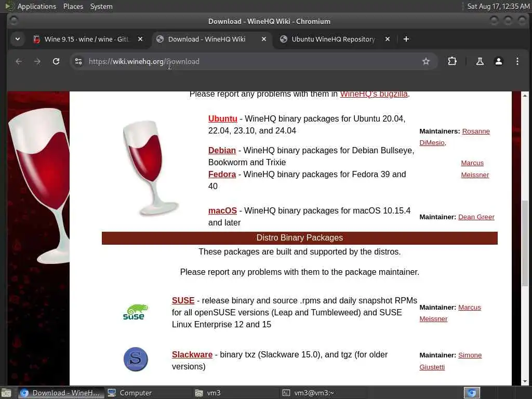Image resolution: width=532 pixels, height=399 pixels.
Task: Click the vertical scrollbar thumb
Action: point(525,243)
